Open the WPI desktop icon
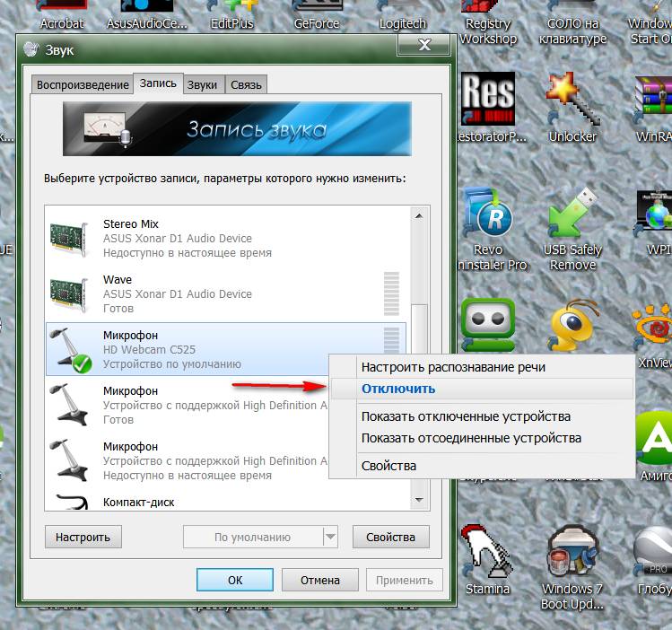 pos(653,213)
